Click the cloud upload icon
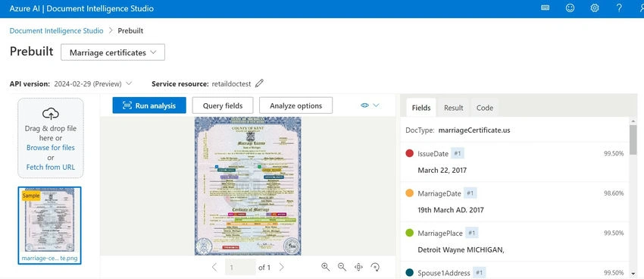Image resolution: width=644 pixels, height=279 pixels. click(x=51, y=114)
